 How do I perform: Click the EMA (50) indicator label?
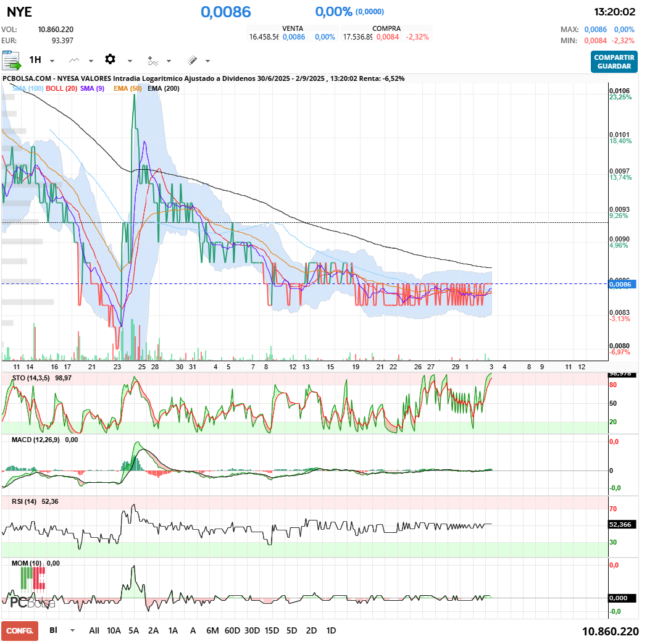coord(128,88)
